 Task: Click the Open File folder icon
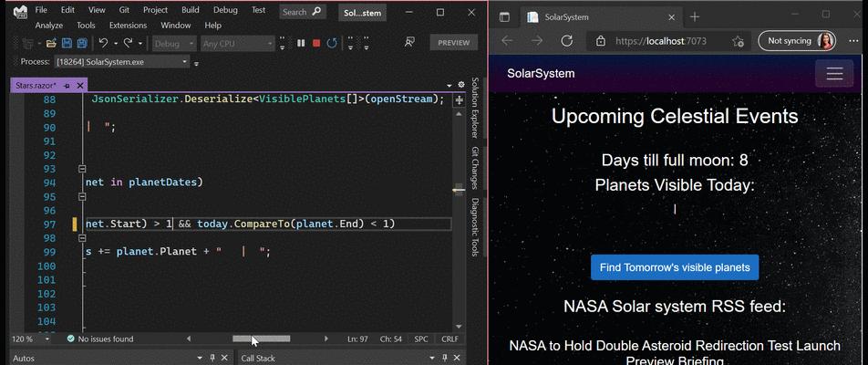(x=51, y=43)
